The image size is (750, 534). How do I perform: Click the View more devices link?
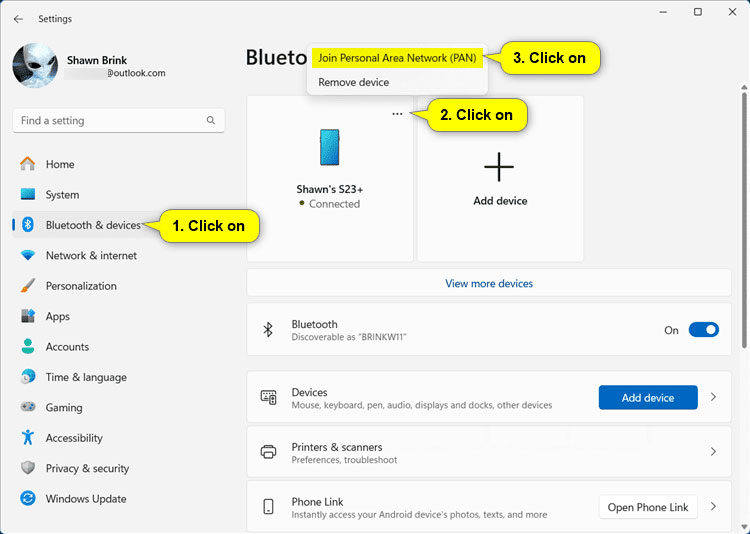[489, 283]
